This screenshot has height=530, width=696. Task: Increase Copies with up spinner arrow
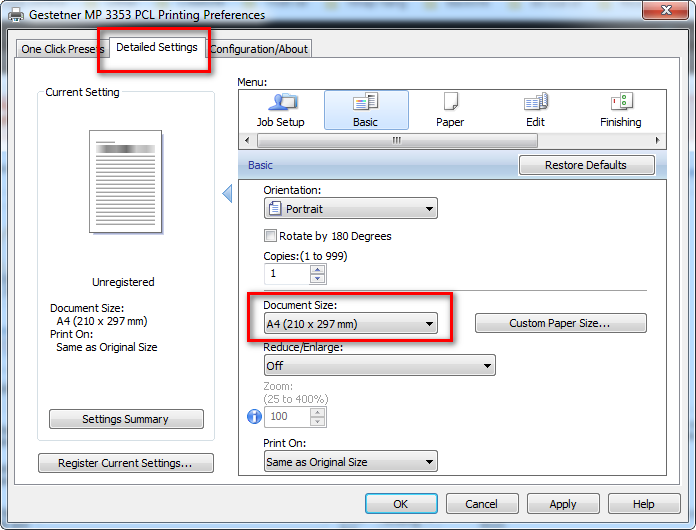tap(317, 269)
